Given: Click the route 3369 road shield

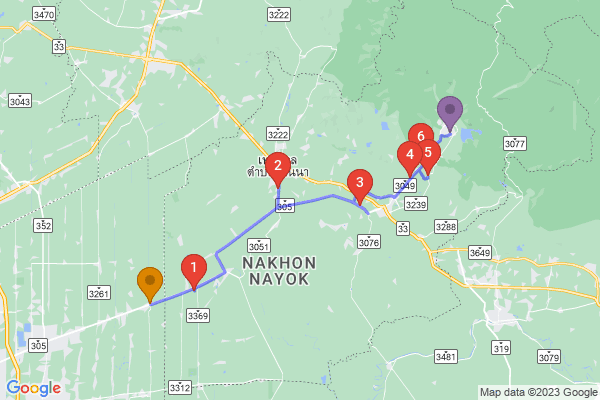Looking at the screenshot, I should pyautogui.click(x=198, y=315).
